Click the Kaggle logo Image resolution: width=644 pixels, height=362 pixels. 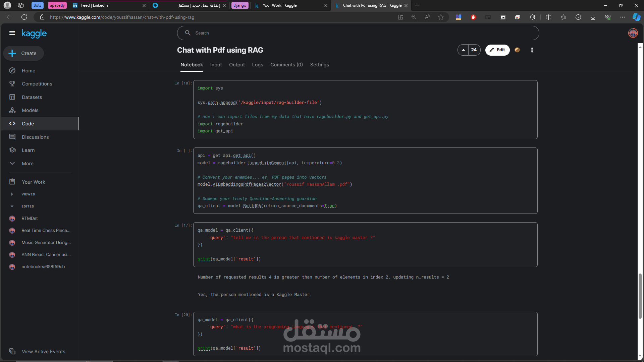pyautogui.click(x=34, y=33)
